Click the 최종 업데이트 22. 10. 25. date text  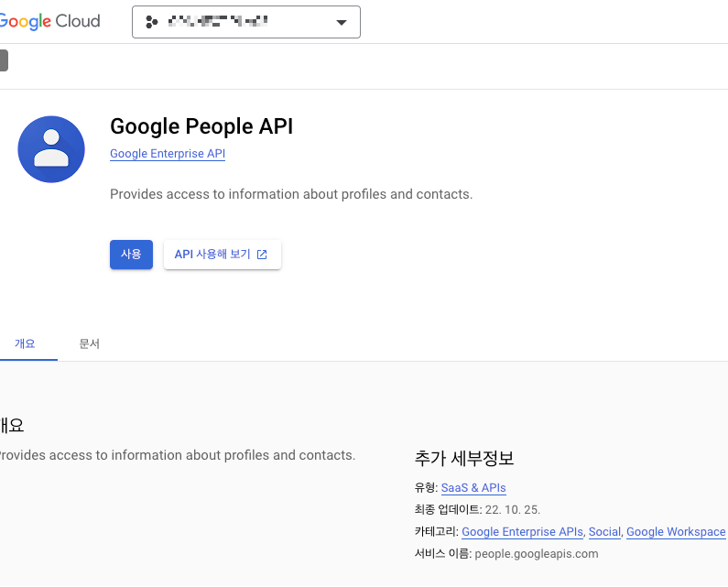tap(477, 510)
